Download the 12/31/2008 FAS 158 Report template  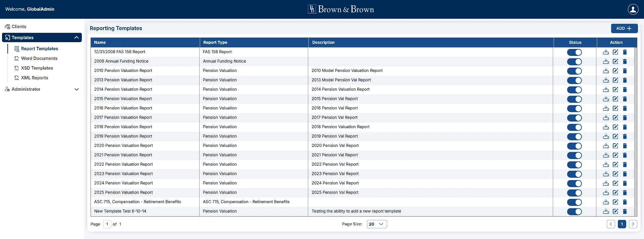pos(606,52)
